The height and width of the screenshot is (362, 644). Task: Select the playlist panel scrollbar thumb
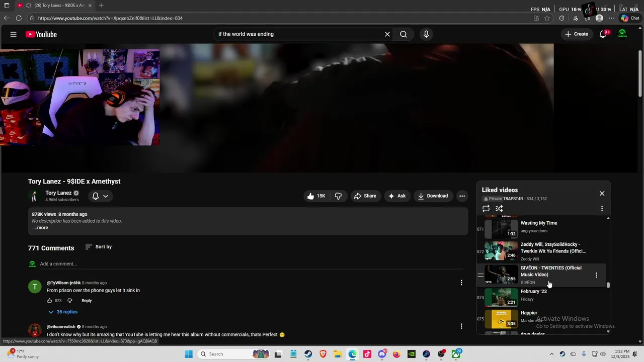608,285
